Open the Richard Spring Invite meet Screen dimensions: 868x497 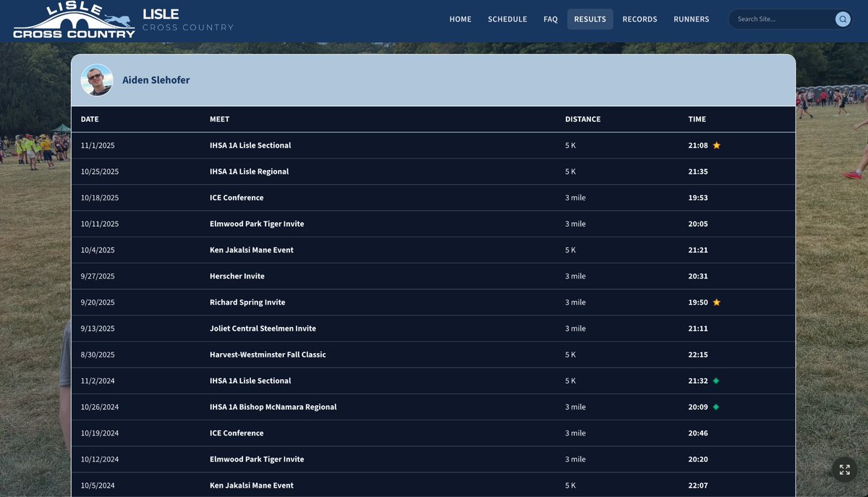247,302
